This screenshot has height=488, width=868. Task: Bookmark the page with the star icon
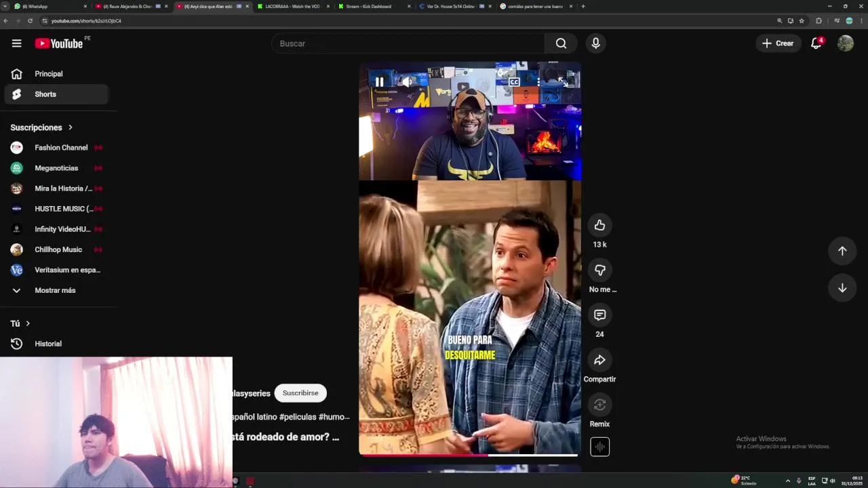coord(802,21)
